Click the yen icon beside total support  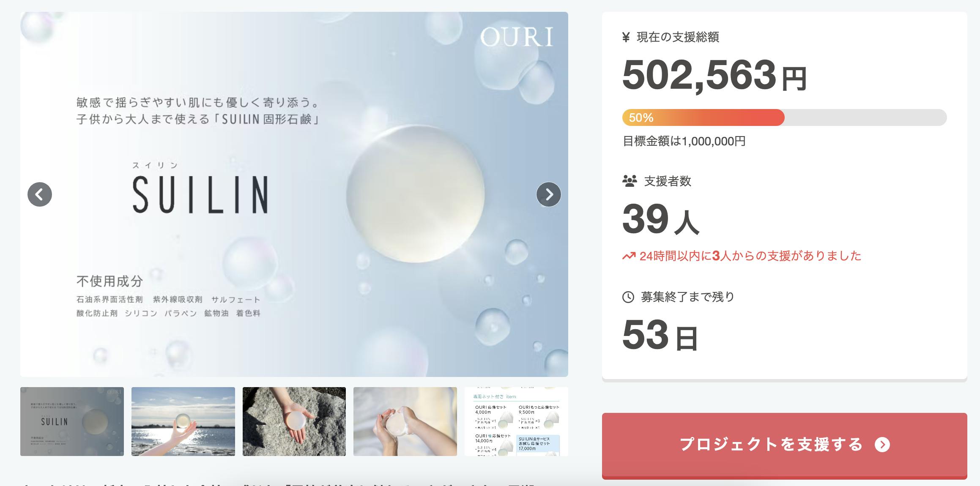pyautogui.click(x=626, y=37)
